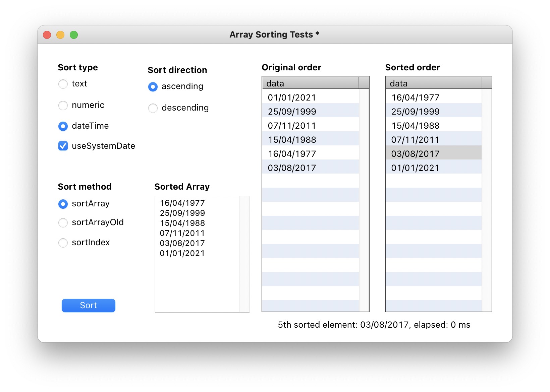This screenshot has width=550, height=392.
Task: Set sort direction to ascending
Action: point(153,87)
